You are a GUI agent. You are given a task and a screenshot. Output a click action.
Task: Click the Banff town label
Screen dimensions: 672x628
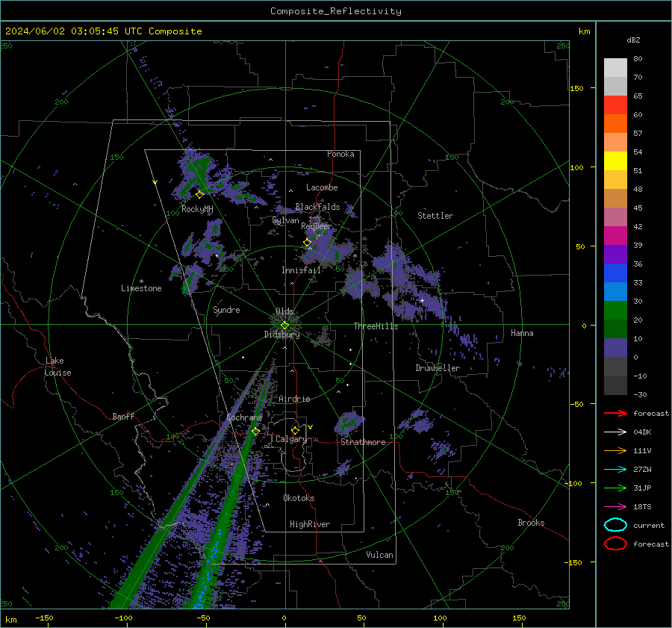click(123, 417)
